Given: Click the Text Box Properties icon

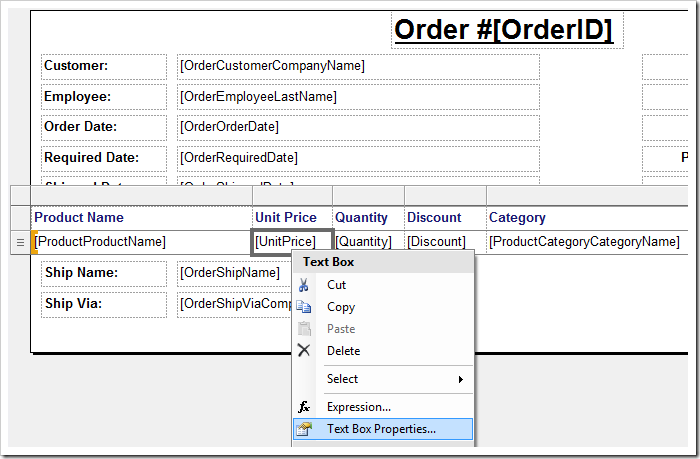Looking at the screenshot, I should click(x=304, y=429).
